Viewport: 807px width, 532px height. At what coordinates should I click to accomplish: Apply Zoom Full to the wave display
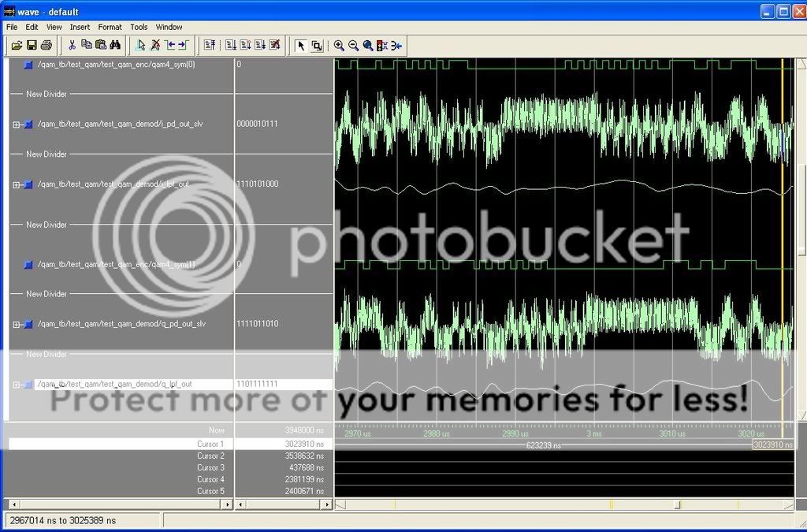click(367, 45)
